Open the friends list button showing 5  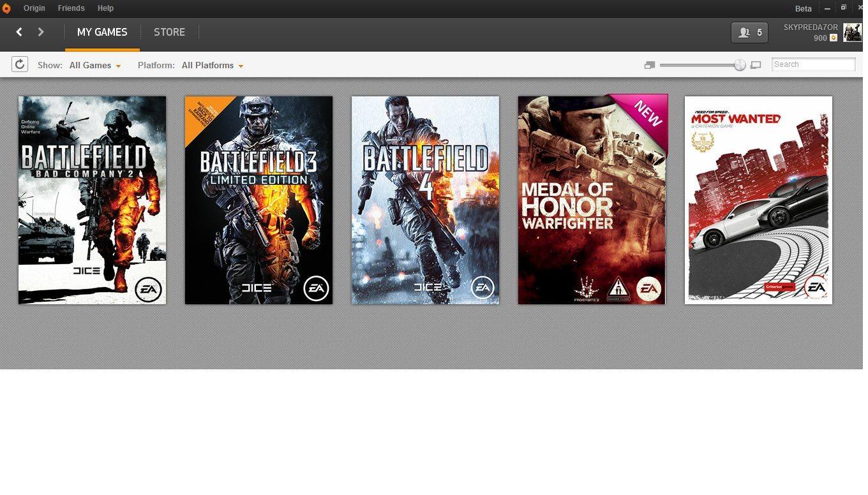749,33
